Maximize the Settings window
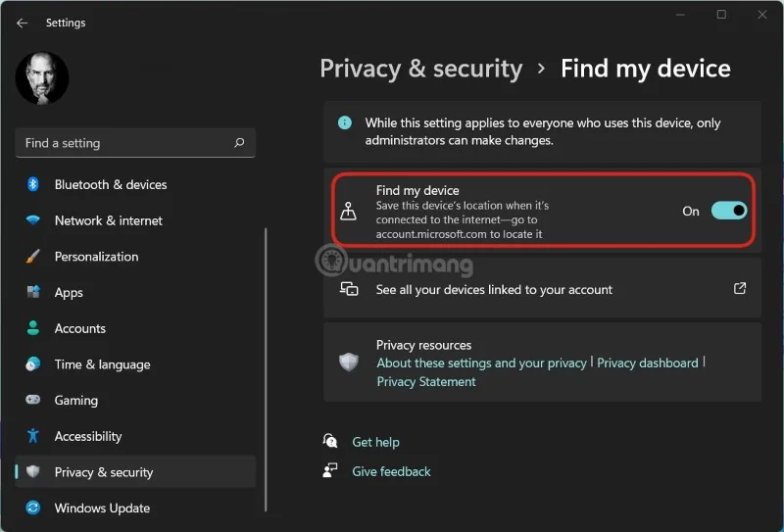Viewport: 784px width, 532px height. pyautogui.click(x=721, y=15)
